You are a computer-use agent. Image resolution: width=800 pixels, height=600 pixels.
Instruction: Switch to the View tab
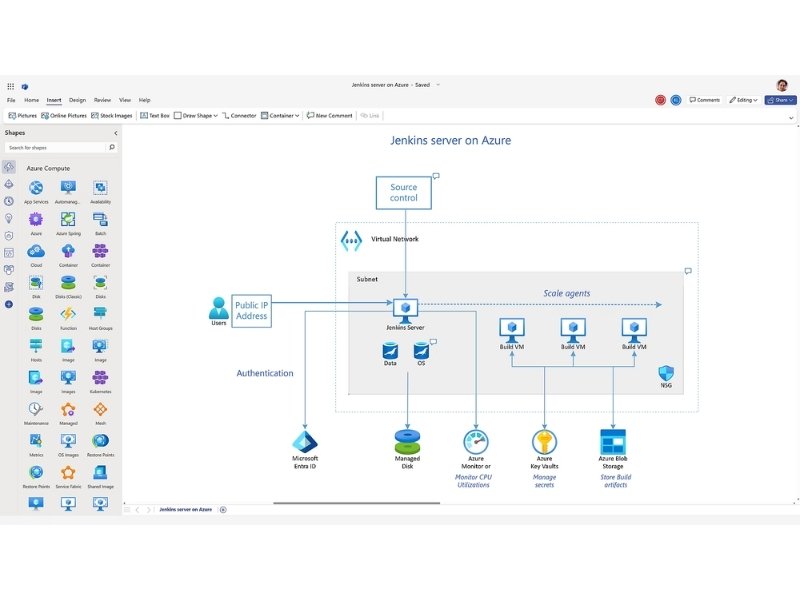(125, 100)
